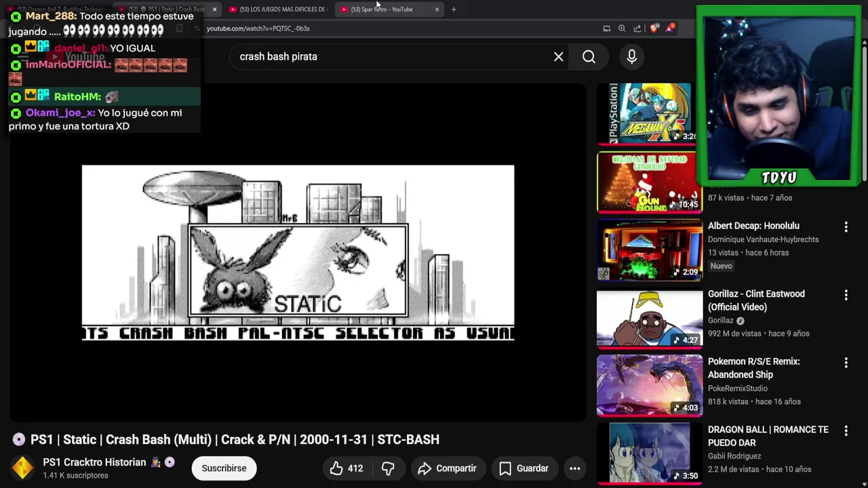868x488 pixels.
Task: Click the magnifier search button
Action: click(x=589, y=57)
